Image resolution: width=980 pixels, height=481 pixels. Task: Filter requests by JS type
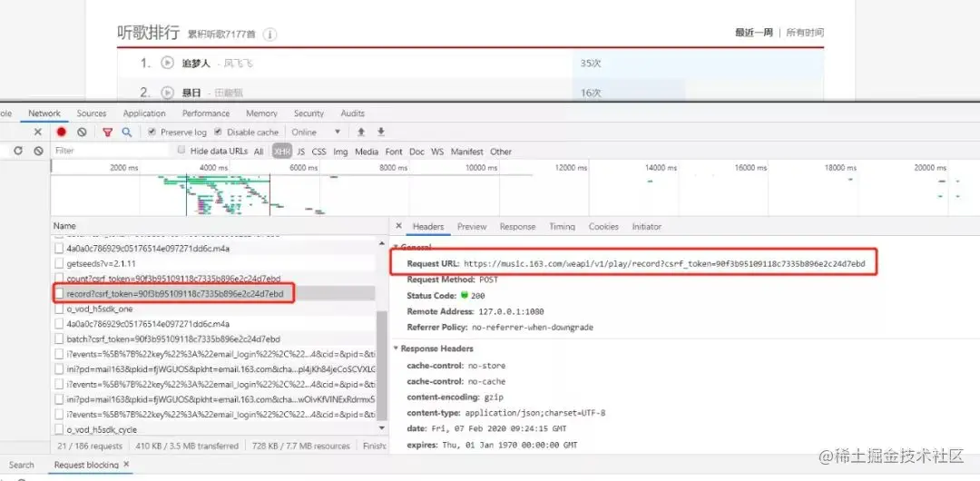[x=301, y=152]
